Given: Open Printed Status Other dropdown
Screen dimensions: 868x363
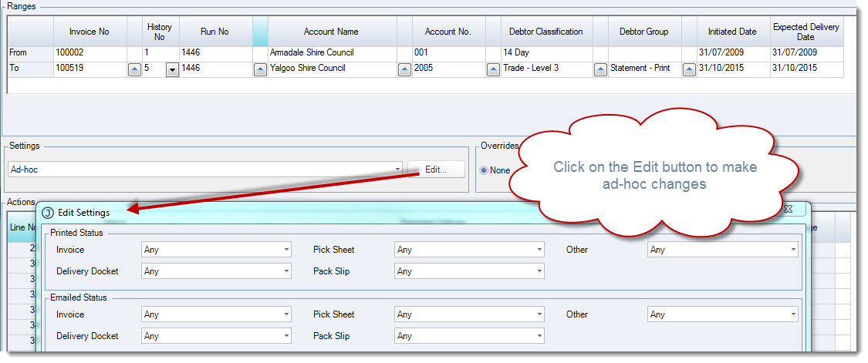Looking at the screenshot, I should point(722,250).
